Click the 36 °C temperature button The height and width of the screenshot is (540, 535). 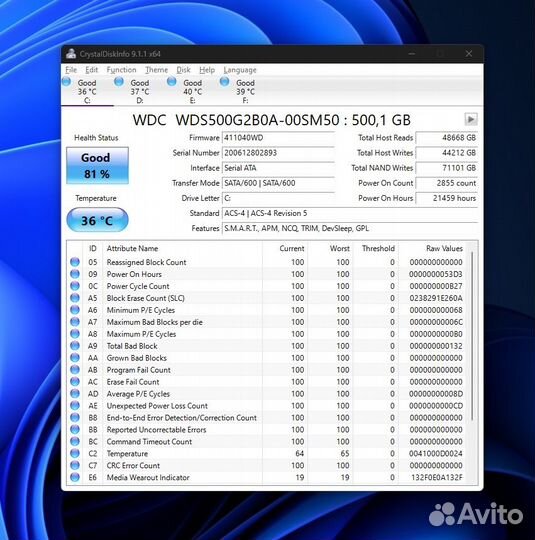97,220
